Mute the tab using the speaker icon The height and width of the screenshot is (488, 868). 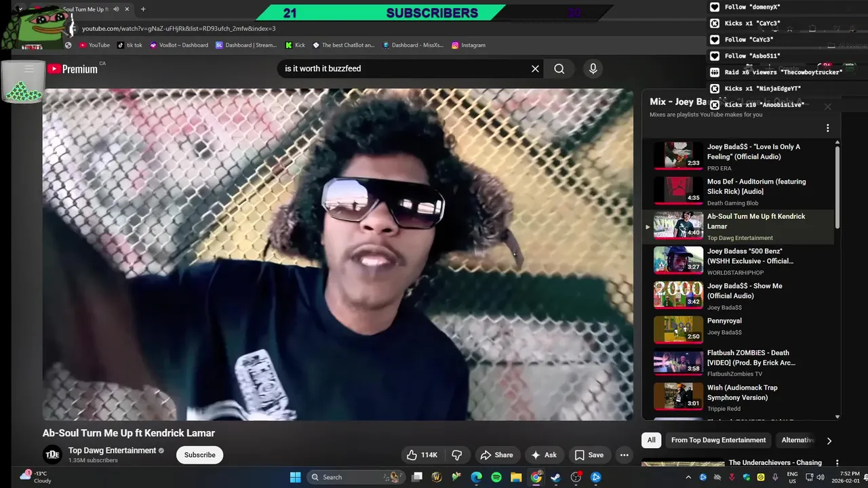click(x=116, y=9)
